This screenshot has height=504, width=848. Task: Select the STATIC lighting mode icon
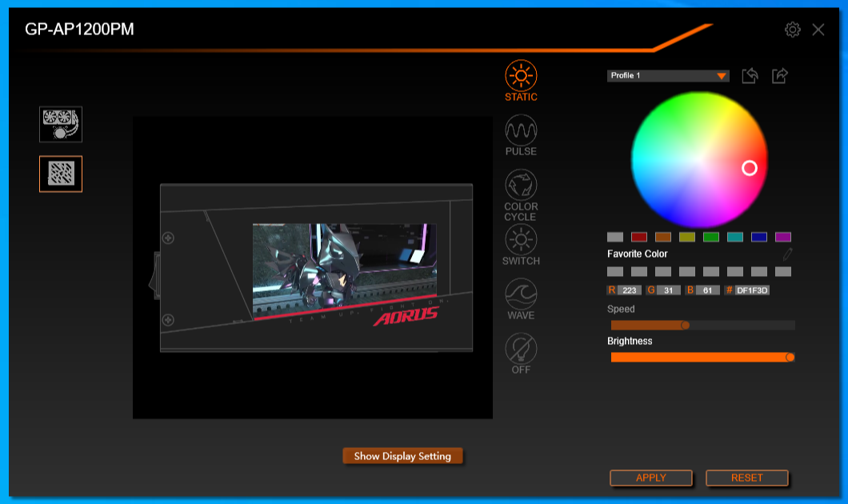pos(521,76)
